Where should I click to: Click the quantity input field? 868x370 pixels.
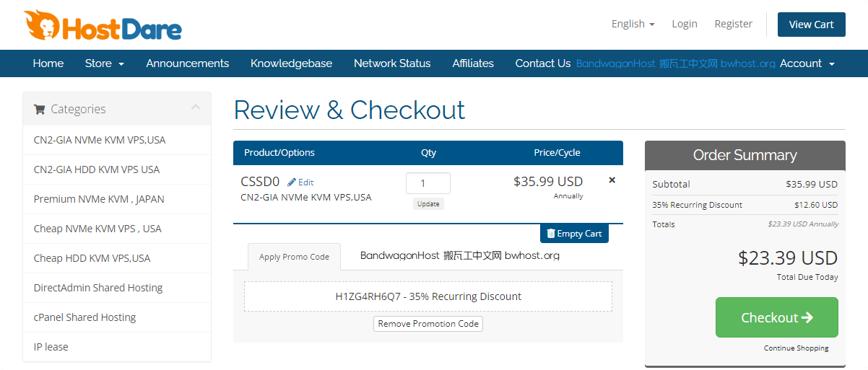click(x=428, y=183)
